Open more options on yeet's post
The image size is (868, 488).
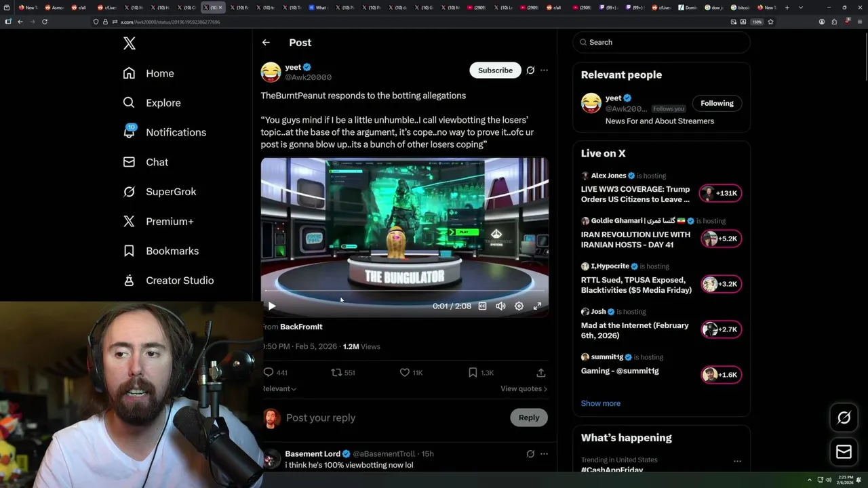coord(544,70)
